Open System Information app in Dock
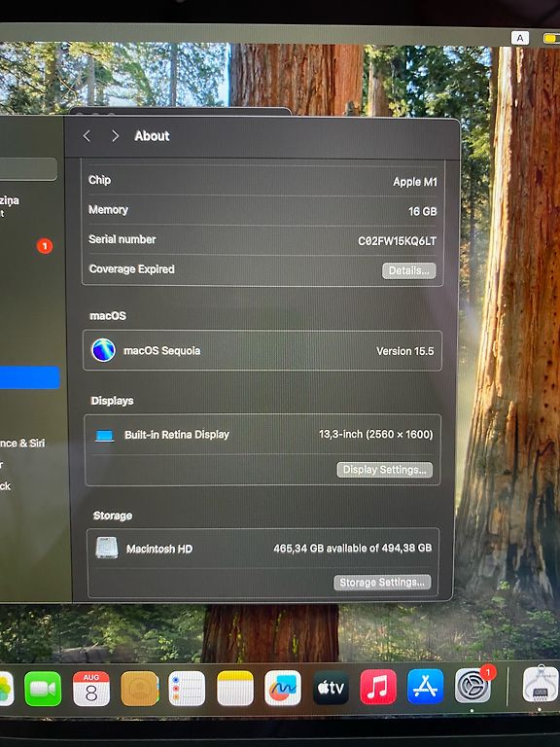 coord(541,684)
